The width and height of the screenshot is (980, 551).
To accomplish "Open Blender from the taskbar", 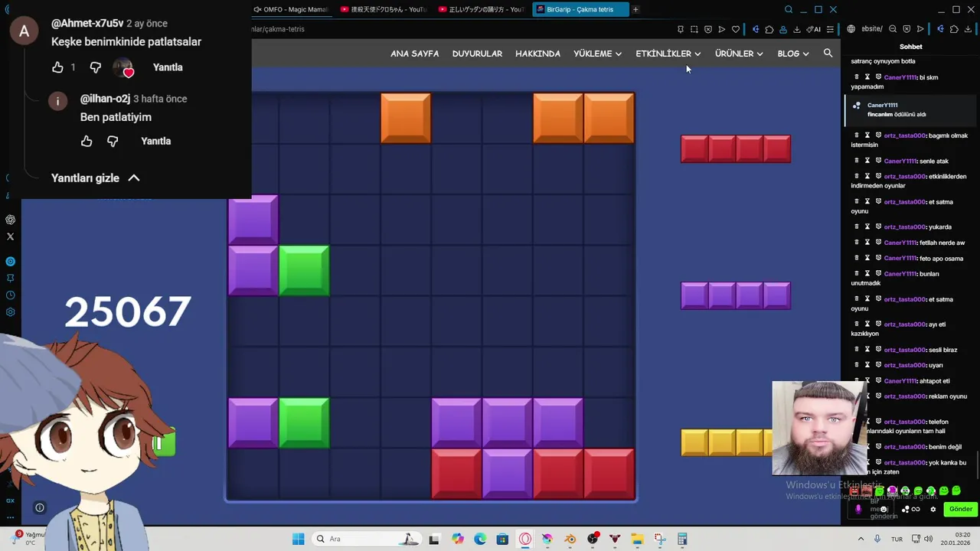I will [570, 539].
